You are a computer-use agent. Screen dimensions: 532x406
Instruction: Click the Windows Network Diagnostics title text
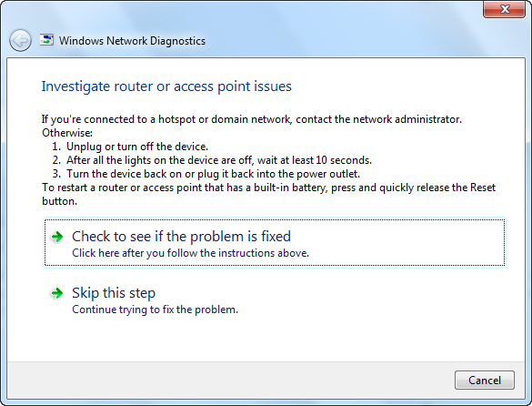(x=132, y=41)
